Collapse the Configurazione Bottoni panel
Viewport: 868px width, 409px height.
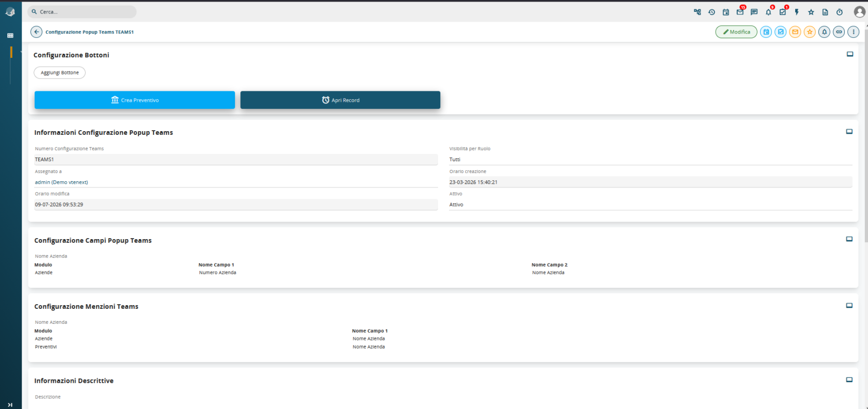pos(850,54)
